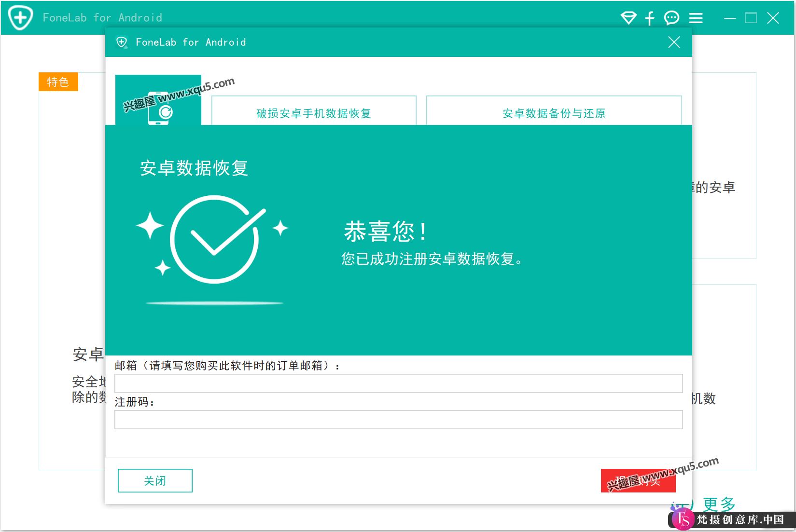Close the main FoneLab window
The height and width of the screenshot is (532, 796).
click(x=773, y=18)
